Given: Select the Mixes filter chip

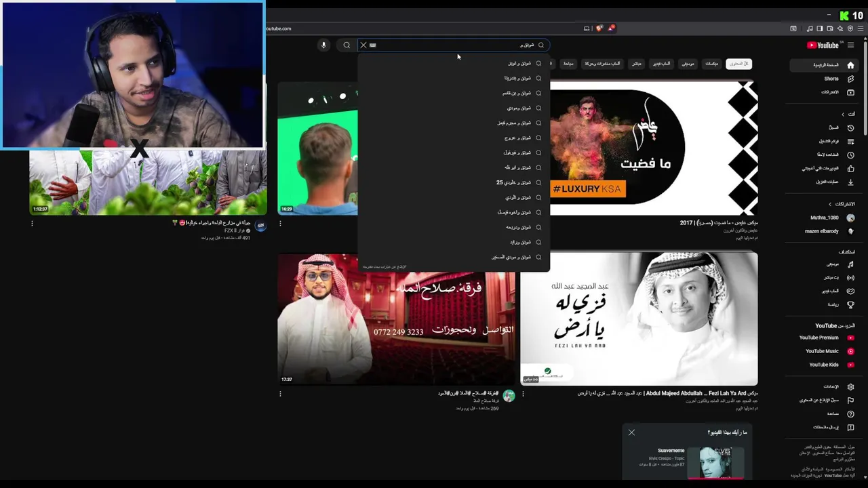Looking at the screenshot, I should (x=711, y=64).
